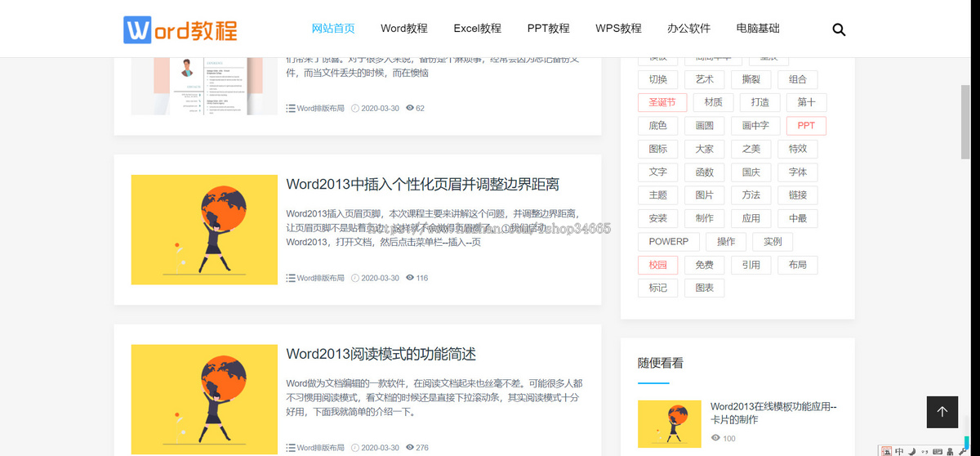
Task: Open article Word2013中插入个性化页眉并调整边界距离
Action: pyautogui.click(x=422, y=185)
